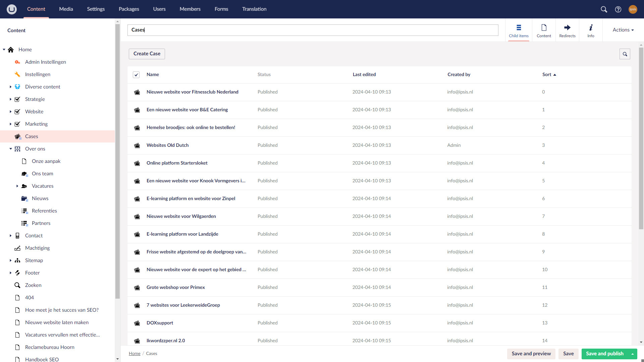Click the Umbraco logo icon
644x362 pixels.
pyautogui.click(x=12, y=9)
